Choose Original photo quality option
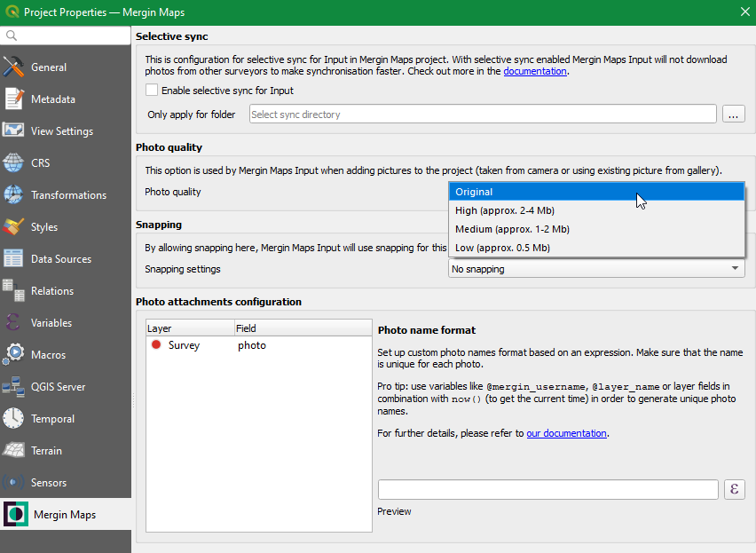Image resolution: width=756 pixels, height=553 pixels. click(x=596, y=192)
